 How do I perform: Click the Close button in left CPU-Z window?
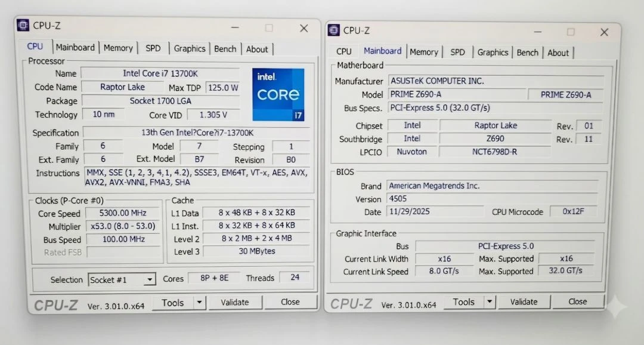click(290, 302)
